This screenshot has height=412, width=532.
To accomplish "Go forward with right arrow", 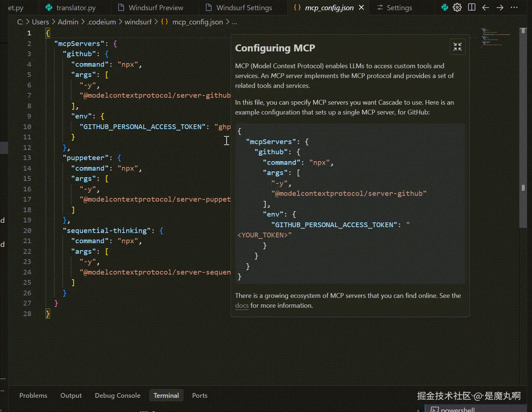I will (x=500, y=7).
